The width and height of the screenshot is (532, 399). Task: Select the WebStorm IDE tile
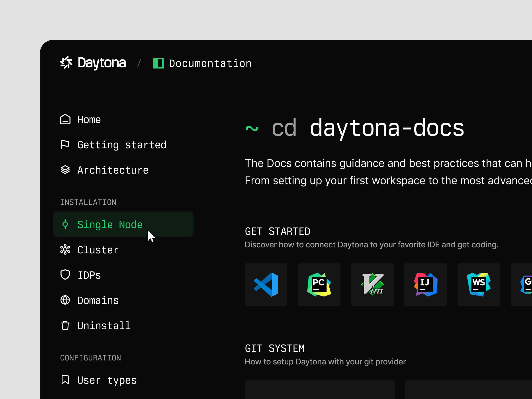click(x=479, y=285)
